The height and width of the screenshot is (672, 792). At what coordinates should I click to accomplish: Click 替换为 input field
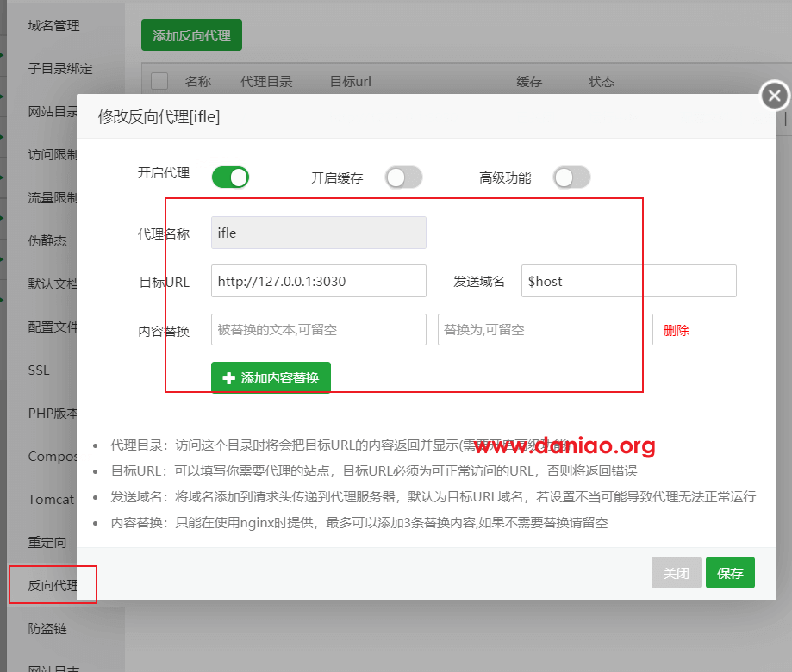click(545, 330)
